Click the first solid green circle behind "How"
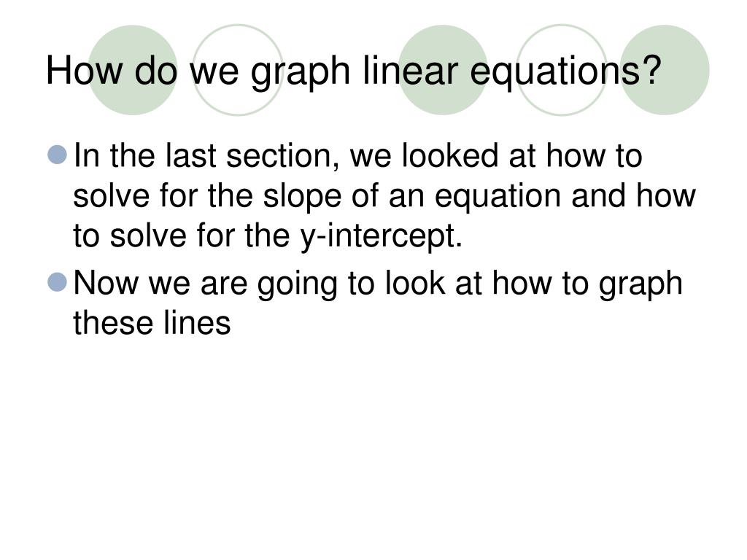 133,70
